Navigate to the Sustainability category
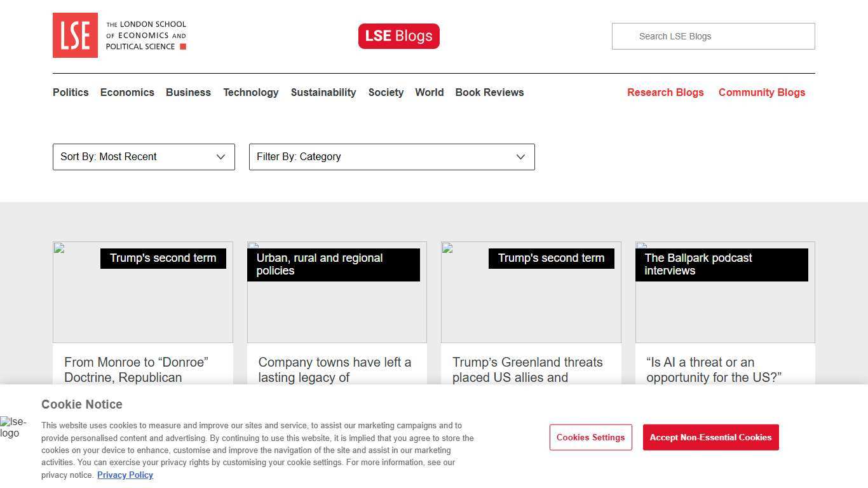The width and height of the screenshot is (868, 488). pos(323,92)
